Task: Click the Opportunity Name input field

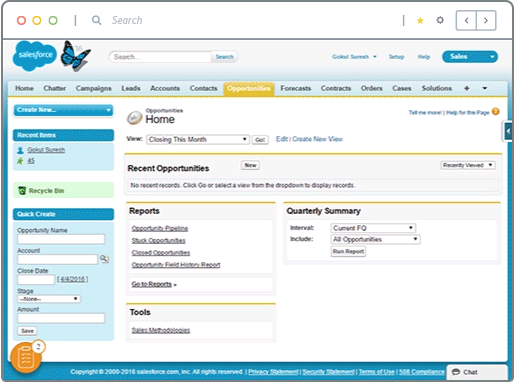Action: click(61, 239)
